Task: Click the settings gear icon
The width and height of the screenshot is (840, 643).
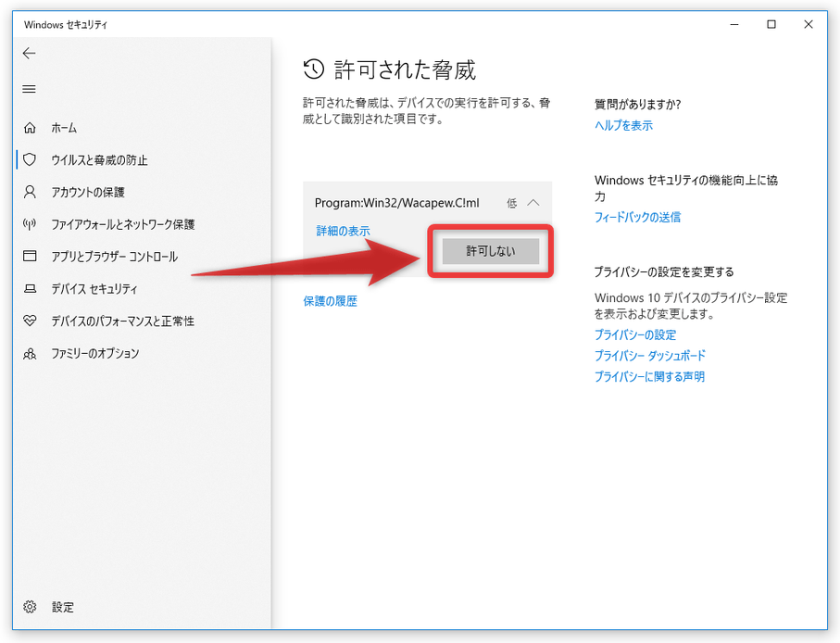Action: 30,607
